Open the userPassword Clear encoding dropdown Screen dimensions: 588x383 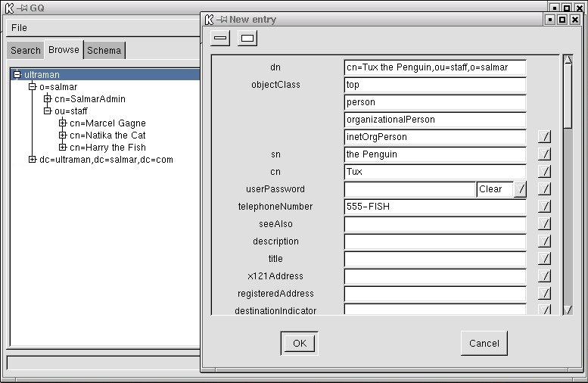(x=520, y=189)
